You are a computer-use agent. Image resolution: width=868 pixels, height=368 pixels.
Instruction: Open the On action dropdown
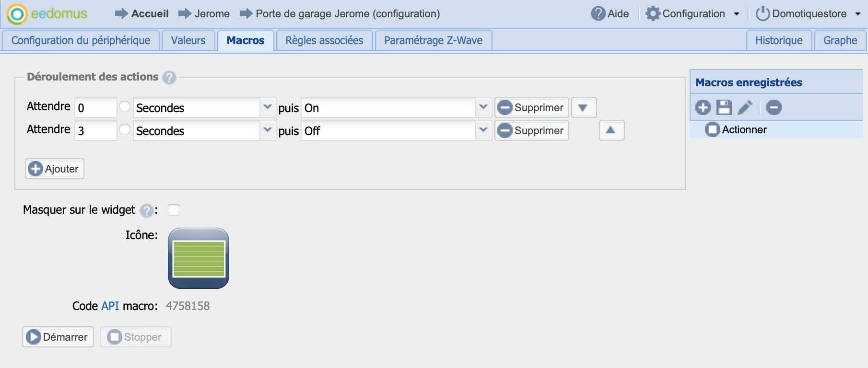(483, 107)
